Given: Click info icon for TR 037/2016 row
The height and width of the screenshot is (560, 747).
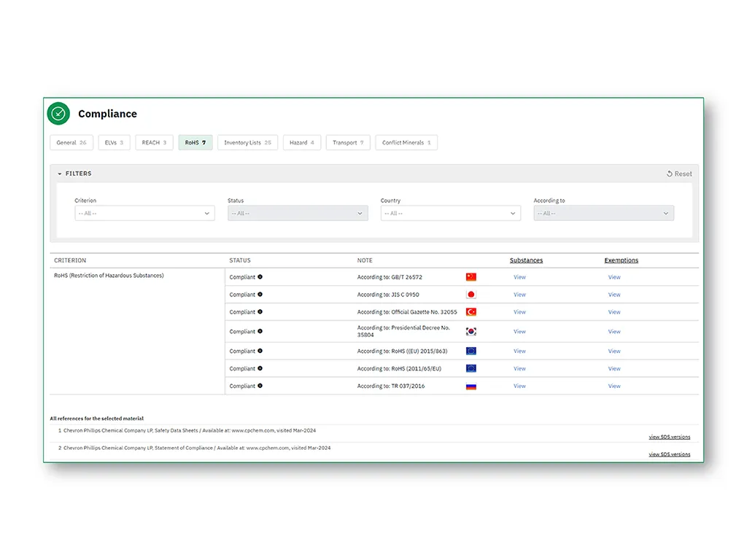Looking at the screenshot, I should (260, 386).
